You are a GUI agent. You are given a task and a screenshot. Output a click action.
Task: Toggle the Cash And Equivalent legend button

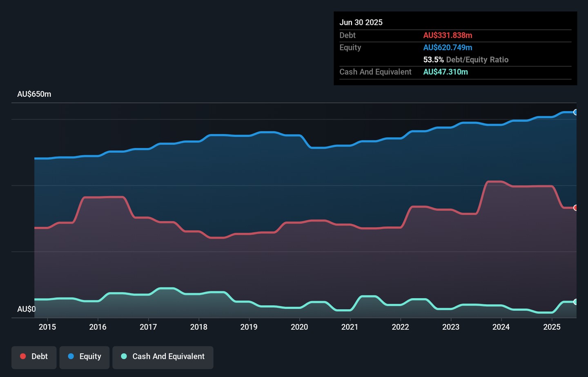(x=163, y=357)
